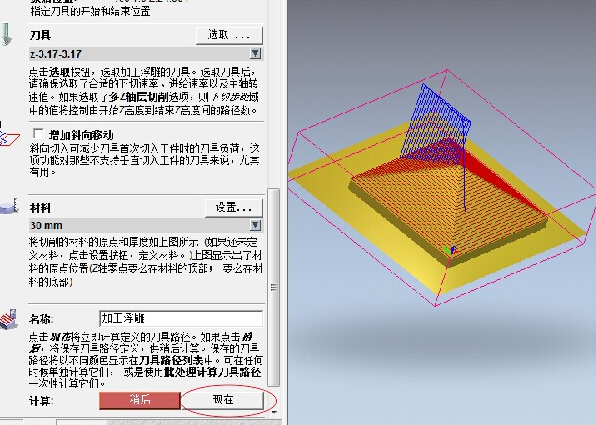This screenshot has height=425, width=596.
Task: Click the 材料 section heading text
Action: [40, 208]
